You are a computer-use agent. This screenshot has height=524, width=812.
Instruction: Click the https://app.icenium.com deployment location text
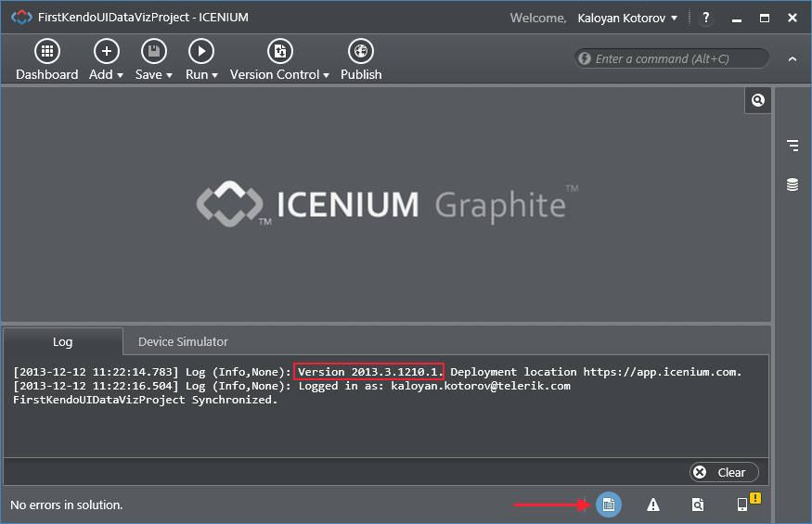(x=662, y=372)
